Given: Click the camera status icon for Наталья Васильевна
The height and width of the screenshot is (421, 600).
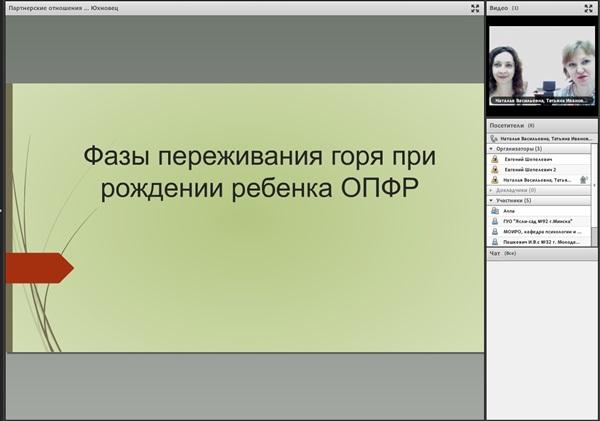Looking at the screenshot, I should (x=584, y=179).
